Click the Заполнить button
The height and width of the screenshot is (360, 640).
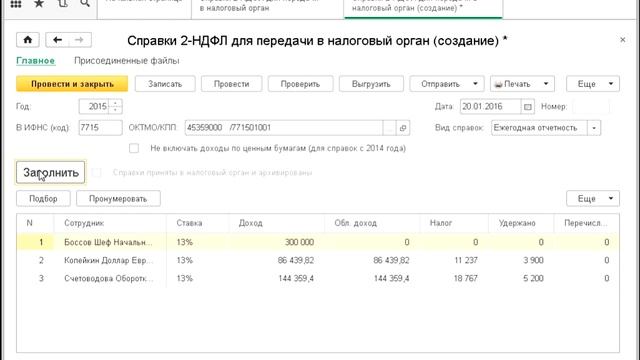point(51,173)
